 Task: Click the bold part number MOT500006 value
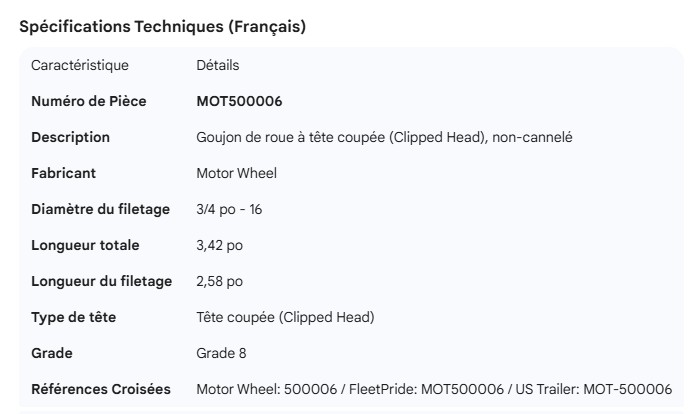(x=240, y=101)
